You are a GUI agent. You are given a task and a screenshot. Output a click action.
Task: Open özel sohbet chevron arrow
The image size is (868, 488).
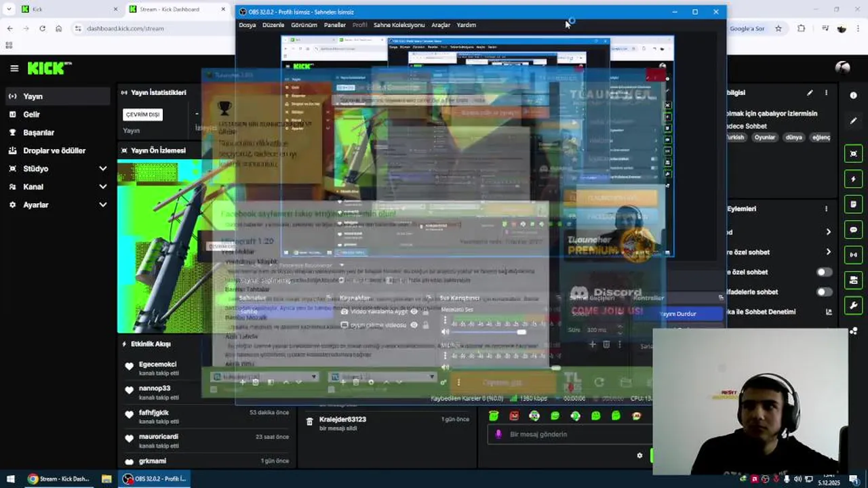[x=828, y=252]
